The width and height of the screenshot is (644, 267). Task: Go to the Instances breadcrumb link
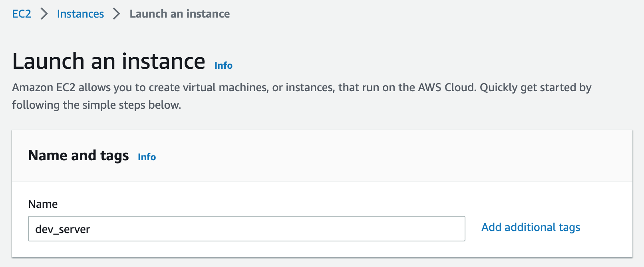(x=80, y=14)
